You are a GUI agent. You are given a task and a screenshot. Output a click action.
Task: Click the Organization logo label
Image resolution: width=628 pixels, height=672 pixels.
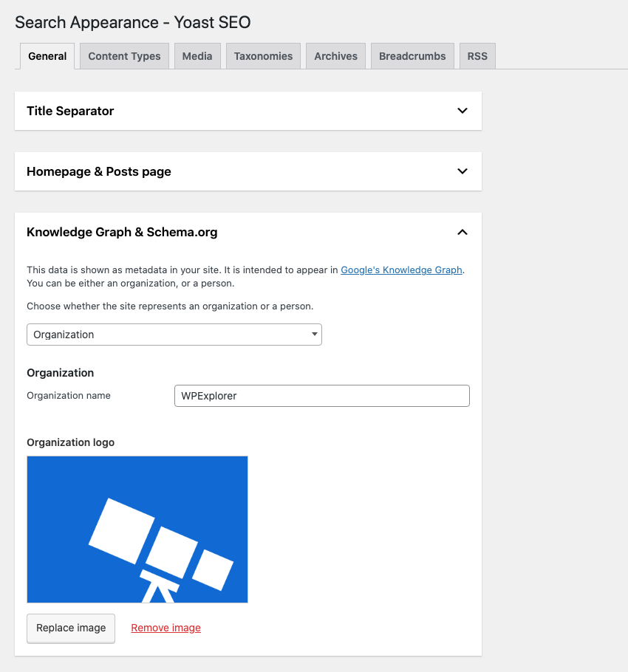pos(71,442)
